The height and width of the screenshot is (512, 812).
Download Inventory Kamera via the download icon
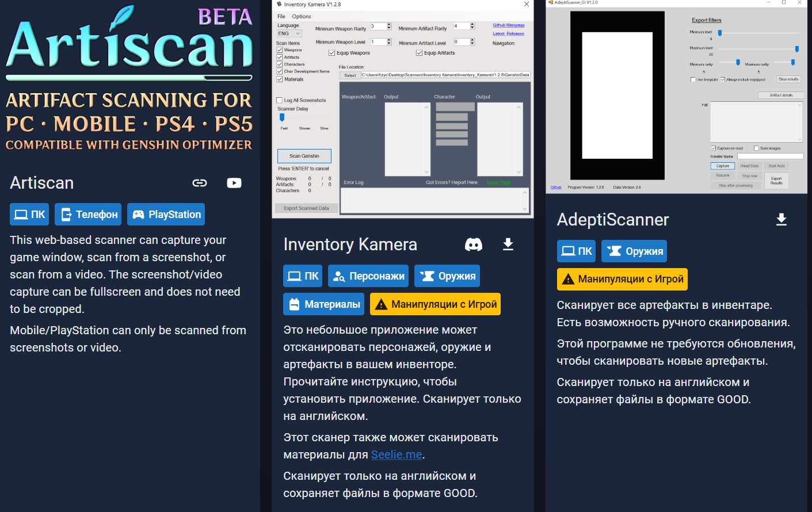[508, 244]
